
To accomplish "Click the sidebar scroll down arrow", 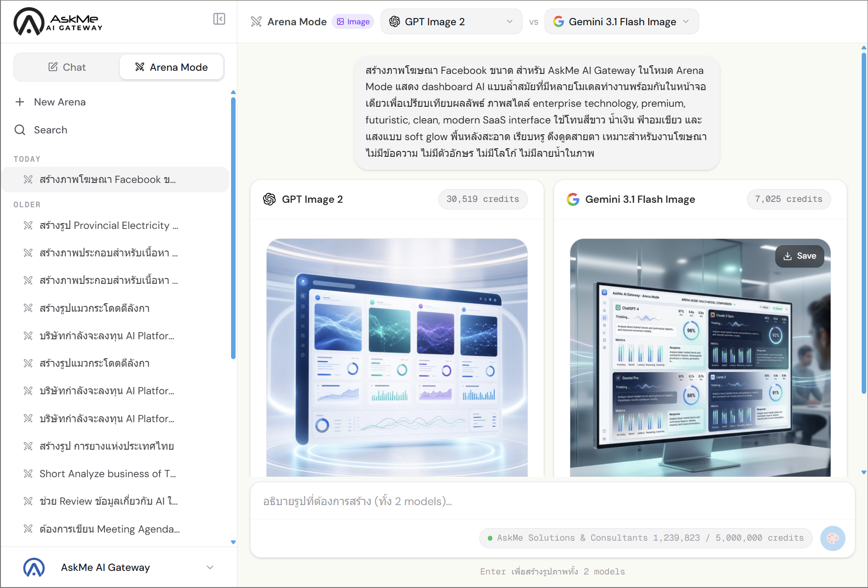I will point(233,542).
